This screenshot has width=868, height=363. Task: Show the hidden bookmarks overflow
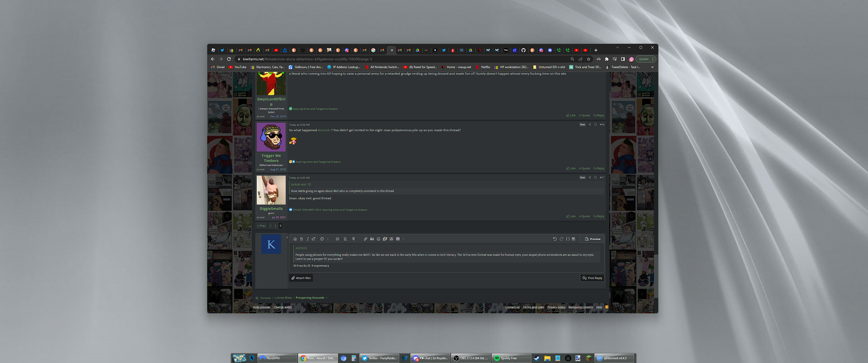point(652,67)
